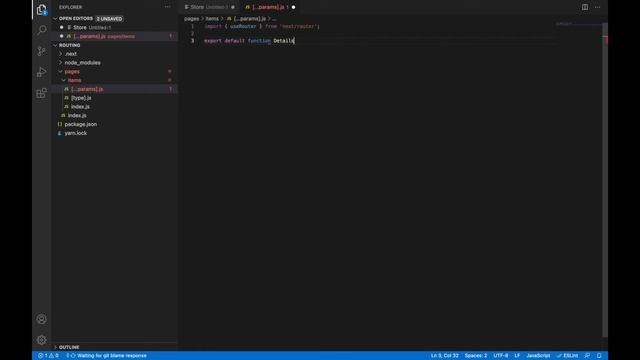The image size is (640, 360).
Task: Click line number 3 in gutter
Action: 193,41
